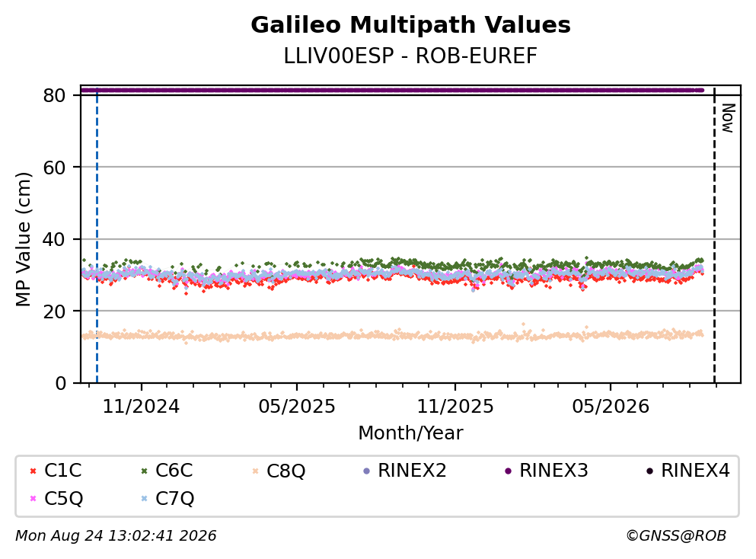This screenshot has height=559, width=756.
Task: Click the purple RINEX3 legend dot
Action: pos(508,471)
